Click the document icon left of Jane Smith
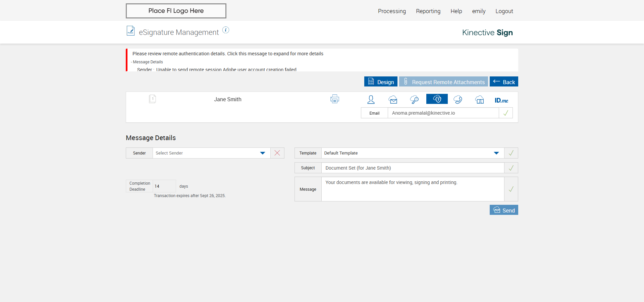Image resolution: width=644 pixels, height=302 pixels. (x=152, y=99)
